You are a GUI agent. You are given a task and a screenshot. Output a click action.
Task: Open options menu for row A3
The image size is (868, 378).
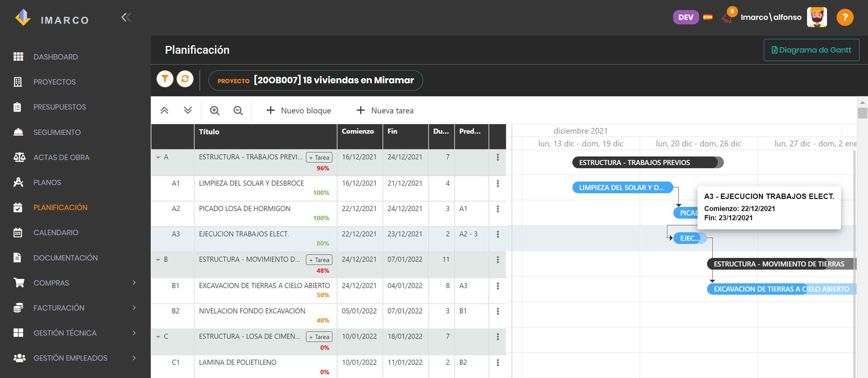pos(498,234)
